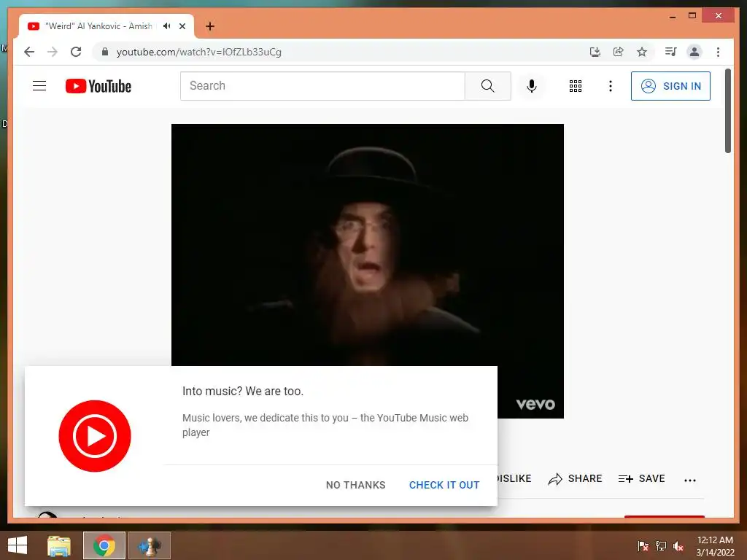Switch to Chrome in the taskbar
The width and height of the screenshot is (747, 560).
(x=104, y=545)
